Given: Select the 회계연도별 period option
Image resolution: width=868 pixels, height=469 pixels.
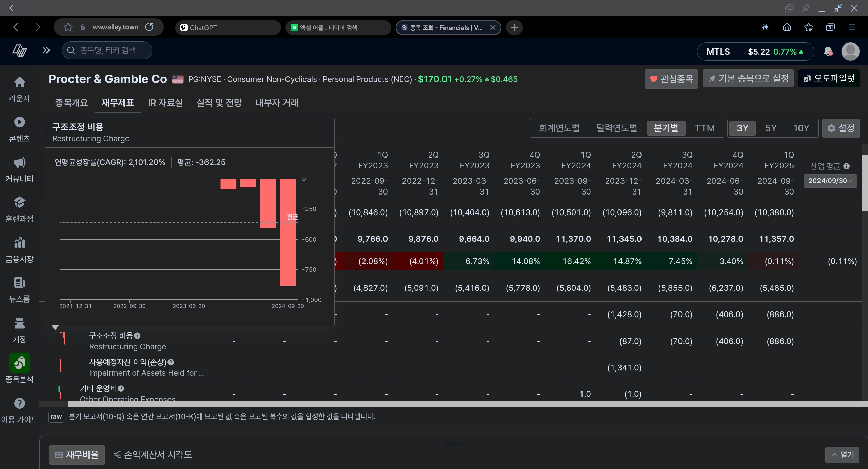Looking at the screenshot, I should coord(559,128).
